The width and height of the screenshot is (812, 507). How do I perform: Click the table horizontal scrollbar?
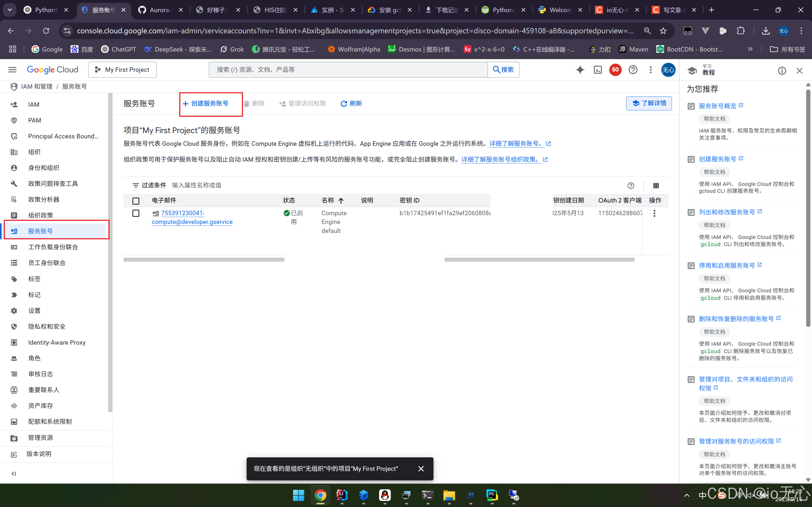click(x=204, y=260)
